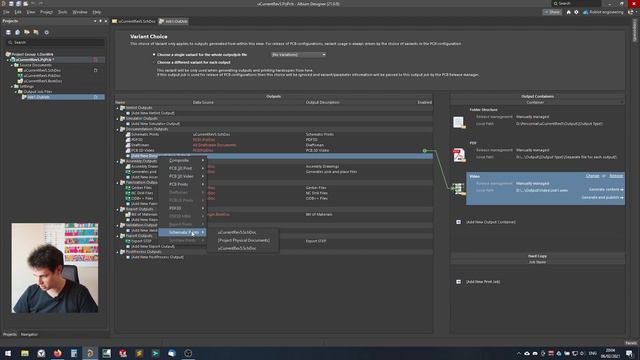Click the Add New Print Job icon

point(458,282)
